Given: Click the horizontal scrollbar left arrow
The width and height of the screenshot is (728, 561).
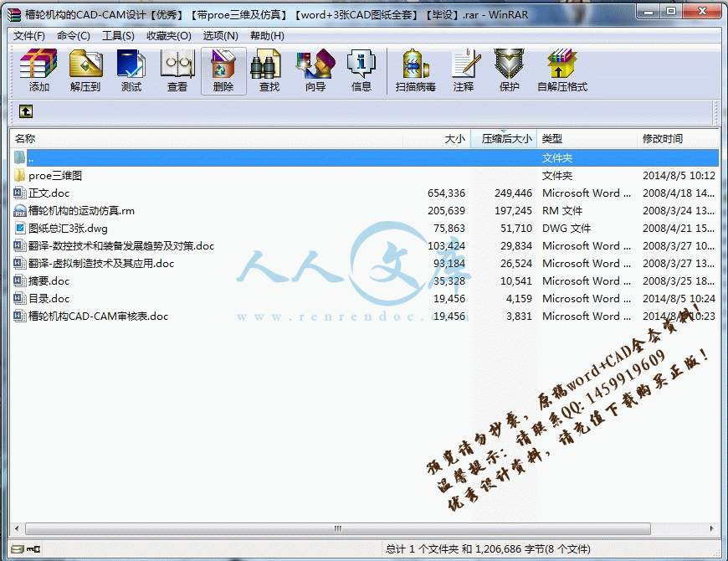Looking at the screenshot, I should (x=18, y=528).
